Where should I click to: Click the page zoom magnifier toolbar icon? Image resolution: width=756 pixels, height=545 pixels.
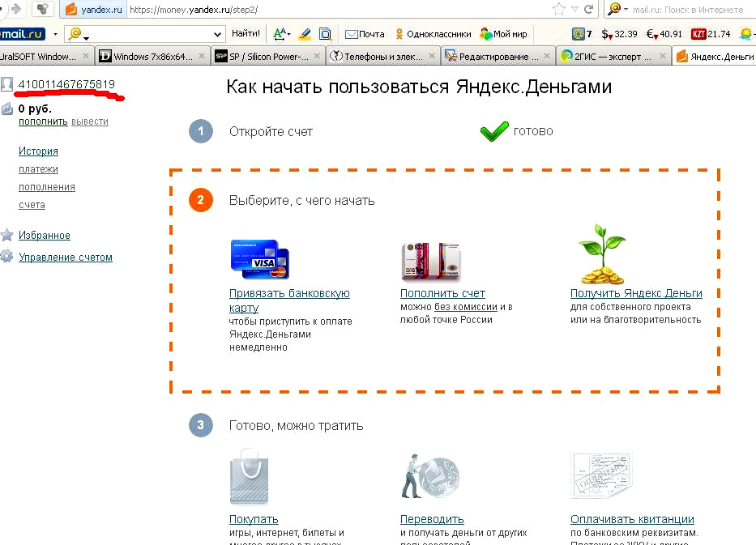[x=326, y=34]
